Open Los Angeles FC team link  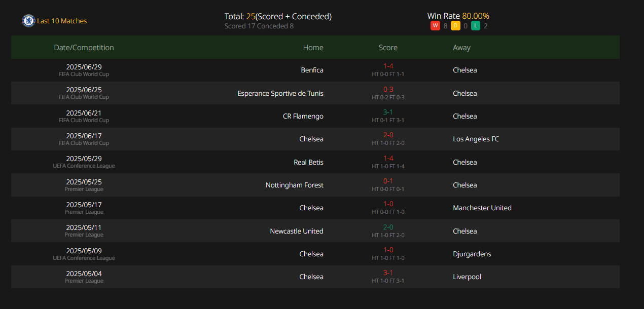(476, 139)
